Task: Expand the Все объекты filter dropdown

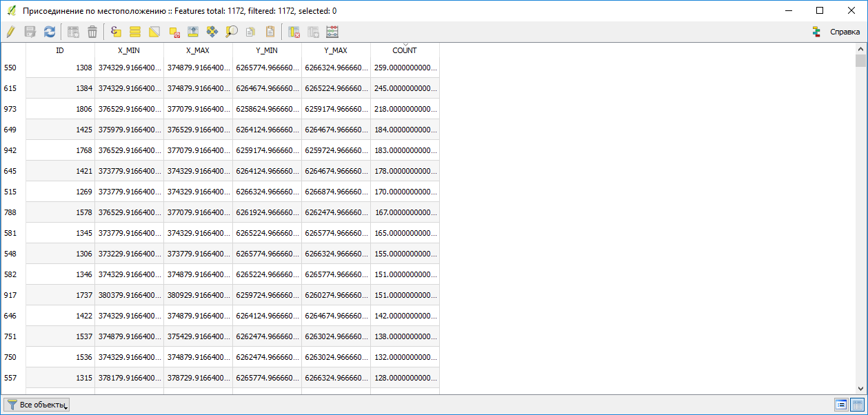Action: pos(37,405)
